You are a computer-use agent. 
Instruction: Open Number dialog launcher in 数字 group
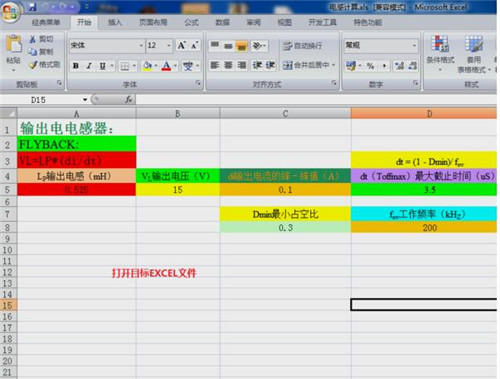[x=416, y=83]
